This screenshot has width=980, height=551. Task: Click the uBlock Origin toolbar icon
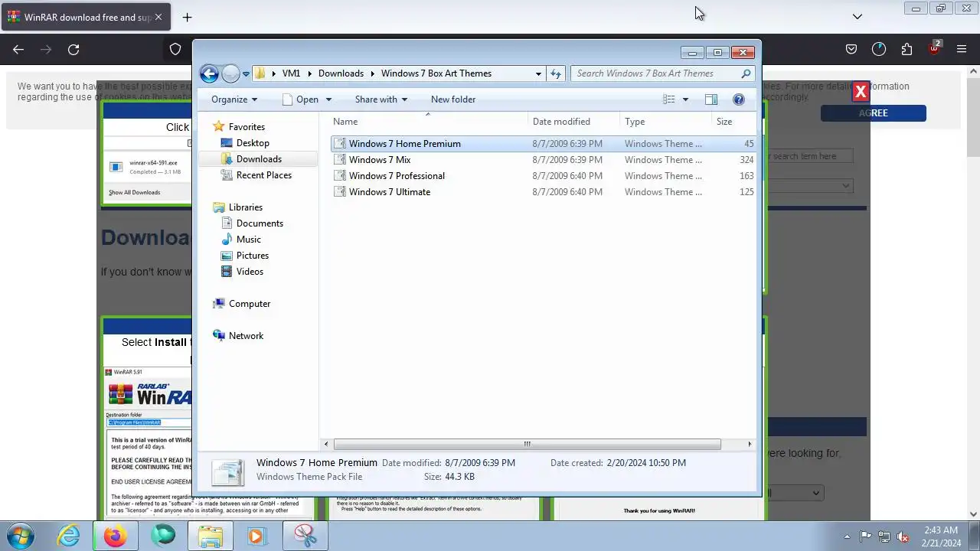coord(934,50)
